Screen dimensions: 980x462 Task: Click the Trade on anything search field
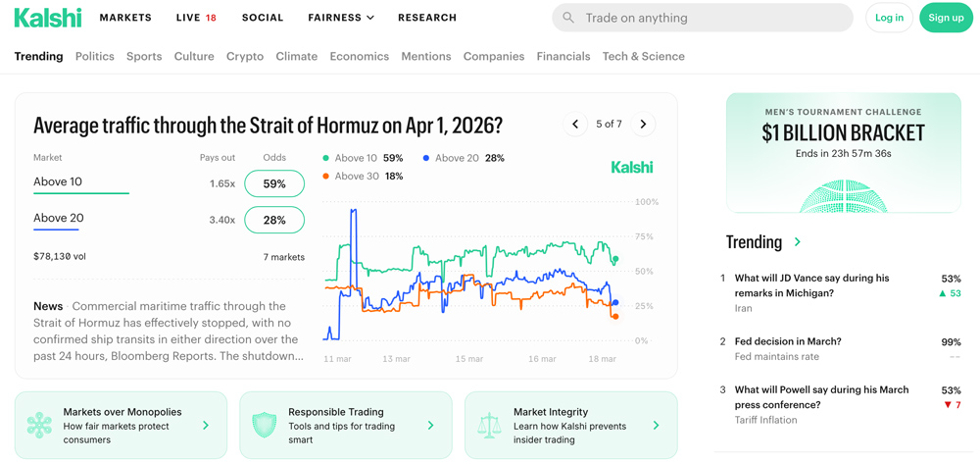[703, 18]
